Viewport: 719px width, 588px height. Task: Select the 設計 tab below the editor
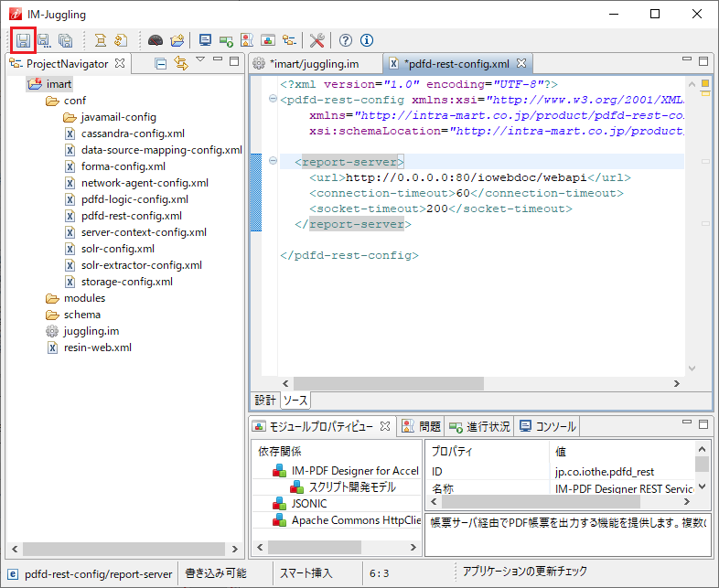click(264, 401)
